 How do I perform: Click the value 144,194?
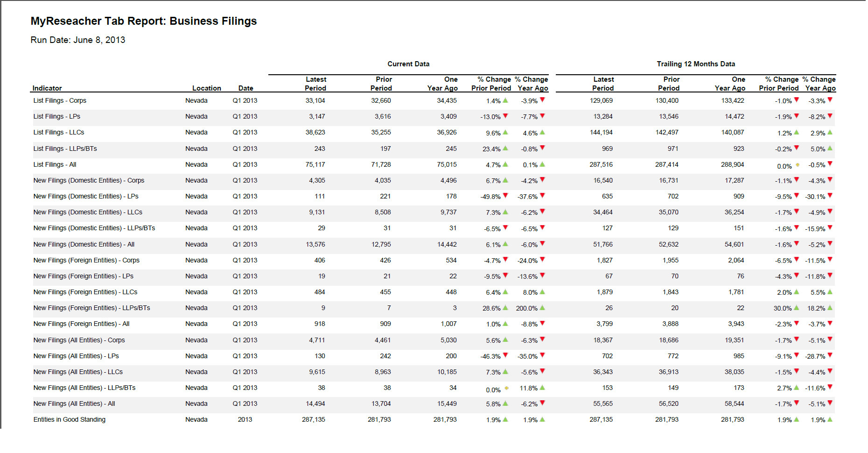click(602, 132)
